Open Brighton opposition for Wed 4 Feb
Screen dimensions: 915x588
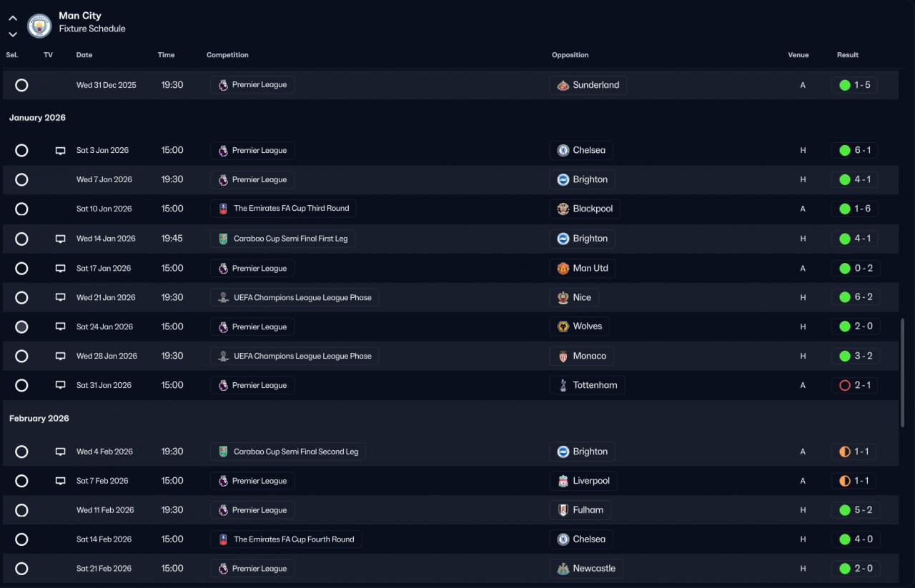click(582, 452)
